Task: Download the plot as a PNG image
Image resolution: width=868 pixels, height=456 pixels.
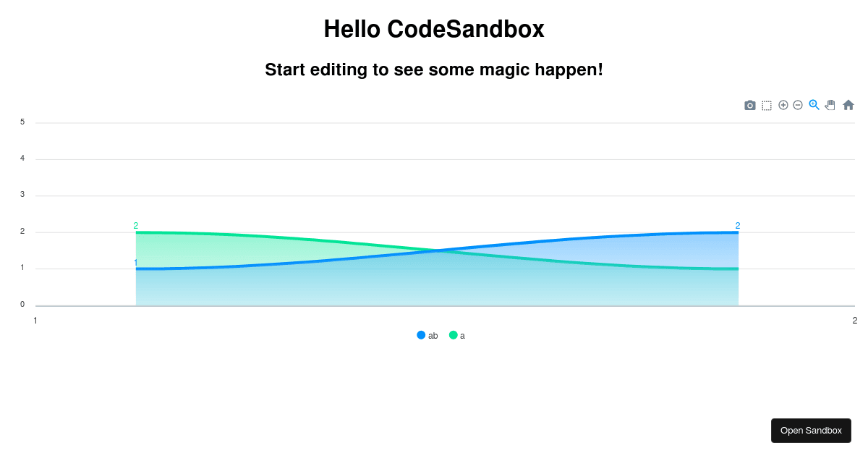Action: click(x=750, y=105)
